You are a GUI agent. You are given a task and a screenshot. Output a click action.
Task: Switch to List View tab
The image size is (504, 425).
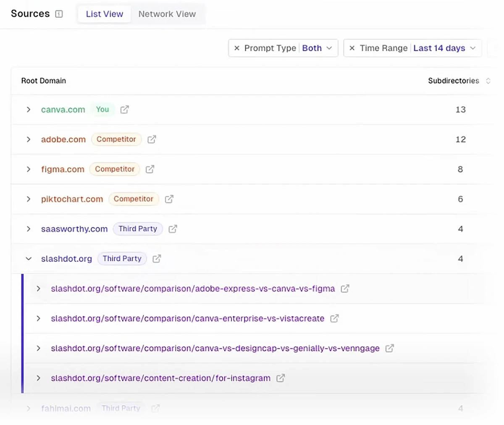tap(105, 14)
